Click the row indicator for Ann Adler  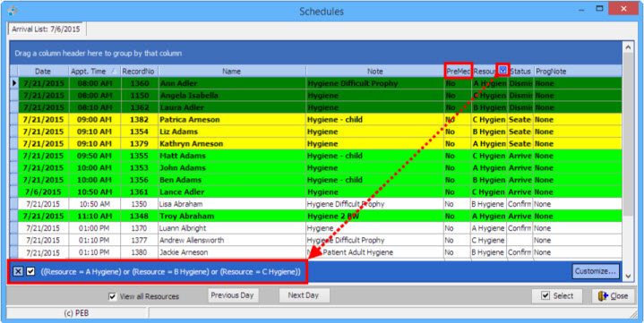14,83
